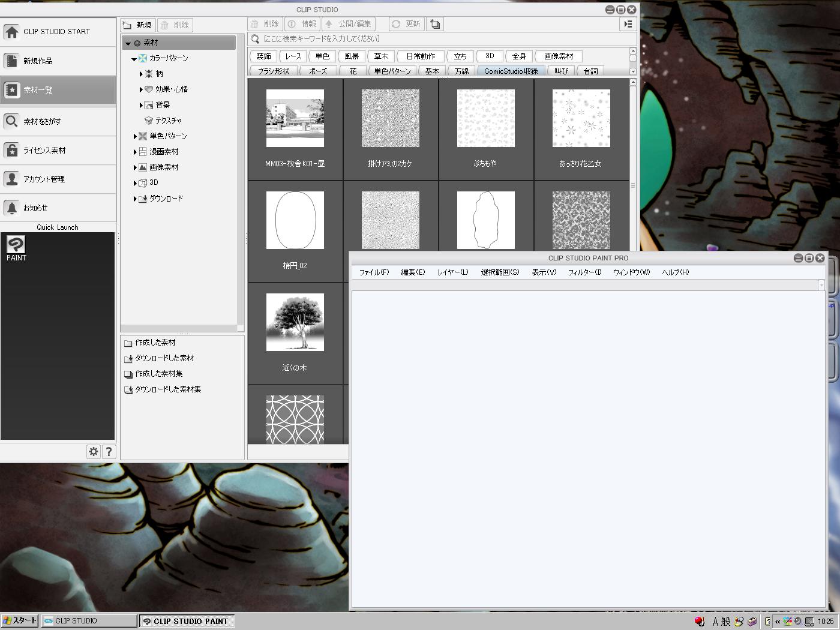Expand the 単色パターン tree node
This screenshot has width=840, height=630.
(135, 137)
